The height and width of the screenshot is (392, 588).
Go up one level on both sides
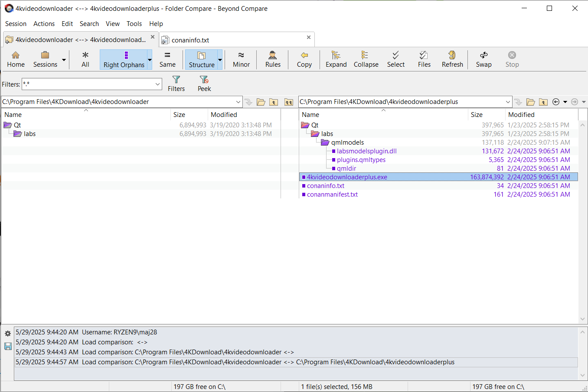pos(289,102)
